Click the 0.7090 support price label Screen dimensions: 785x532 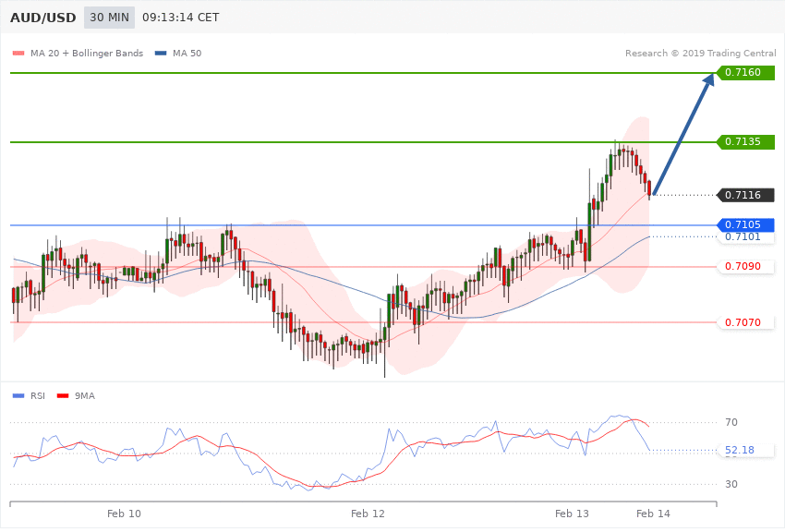743,266
